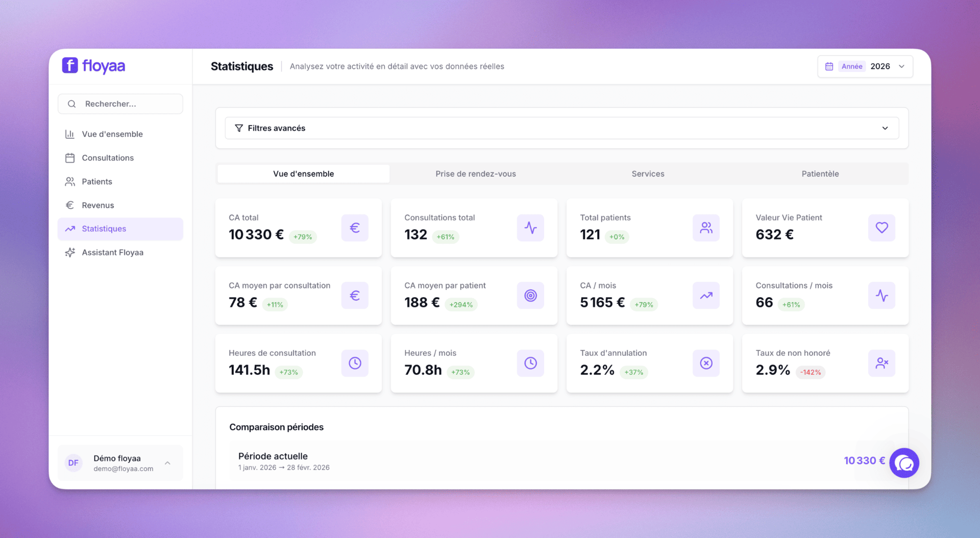Click the euro icon on CA total card
The width and height of the screenshot is (980, 538).
coord(355,228)
